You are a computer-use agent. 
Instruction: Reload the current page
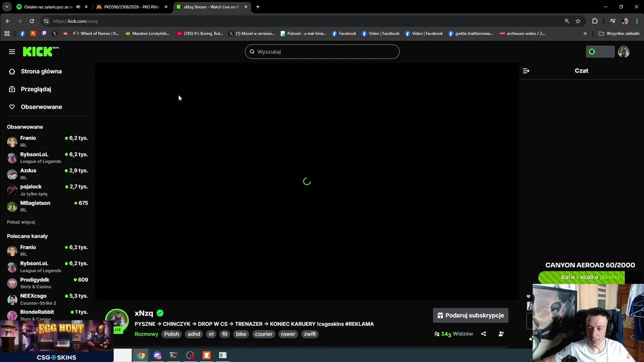(x=32, y=21)
